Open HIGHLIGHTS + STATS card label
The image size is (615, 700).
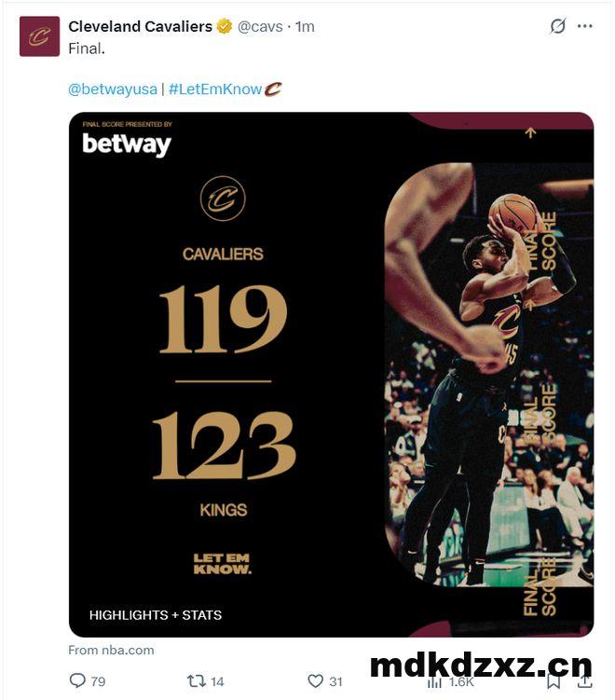pyautogui.click(x=156, y=615)
